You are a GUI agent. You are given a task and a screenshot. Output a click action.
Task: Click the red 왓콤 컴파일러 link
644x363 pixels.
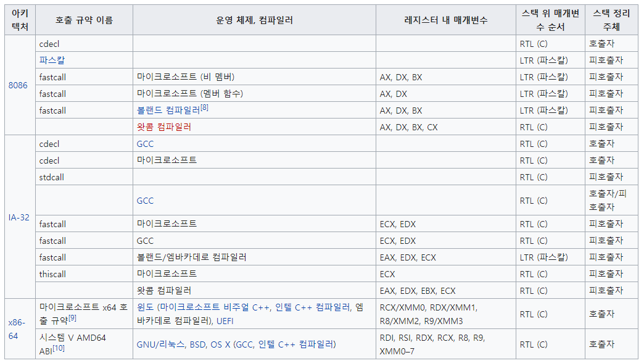tap(164, 127)
